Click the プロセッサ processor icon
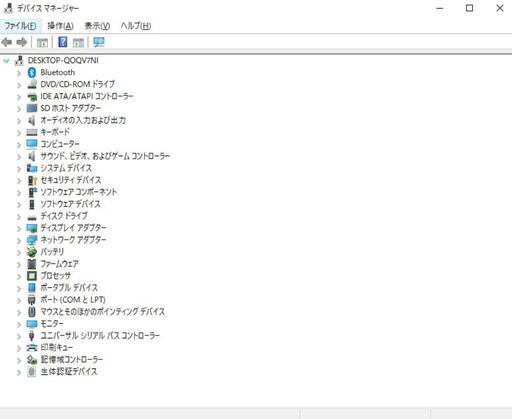The width and height of the screenshot is (512, 419). tap(32, 276)
